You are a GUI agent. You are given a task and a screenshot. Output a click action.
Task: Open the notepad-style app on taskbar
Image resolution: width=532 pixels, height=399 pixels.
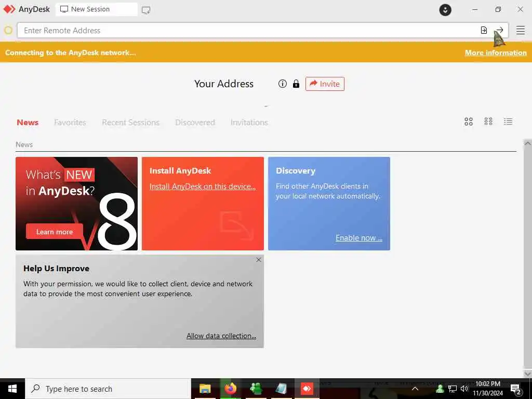coord(281,389)
